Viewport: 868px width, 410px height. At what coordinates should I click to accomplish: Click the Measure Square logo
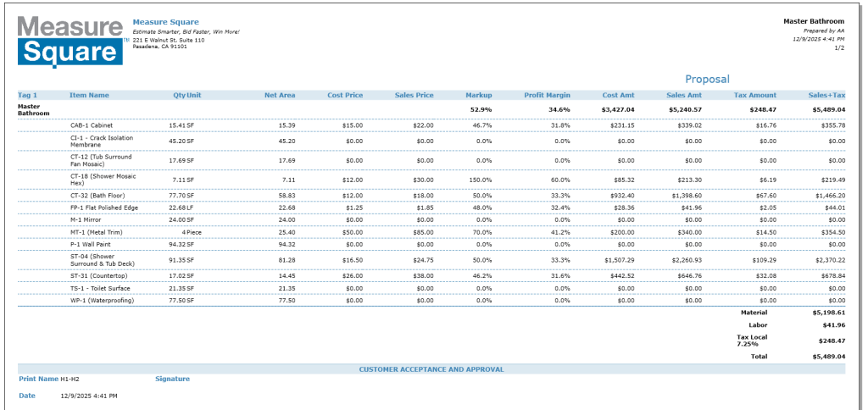(x=71, y=40)
